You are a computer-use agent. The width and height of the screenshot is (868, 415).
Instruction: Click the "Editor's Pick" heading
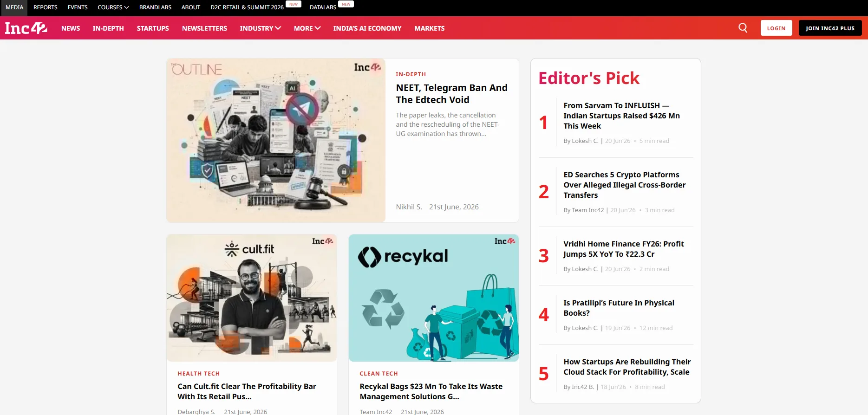pos(589,78)
